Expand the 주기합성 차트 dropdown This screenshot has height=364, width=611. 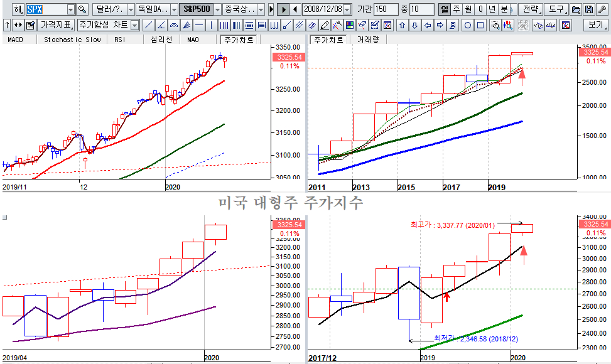pos(134,25)
